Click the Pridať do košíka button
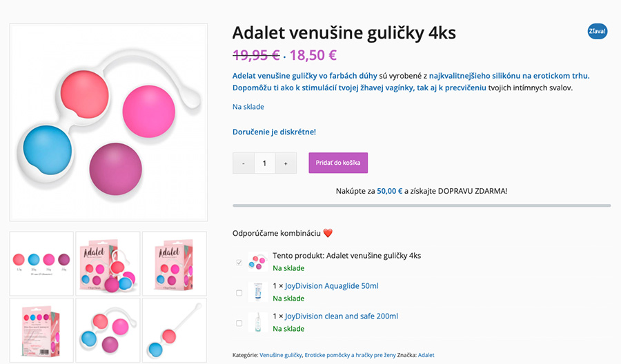Screen dimensions: 621x364 [x=338, y=163]
